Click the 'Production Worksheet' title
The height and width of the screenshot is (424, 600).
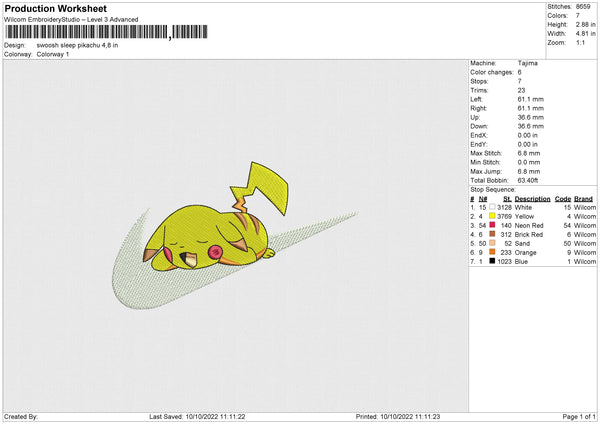[x=55, y=8]
